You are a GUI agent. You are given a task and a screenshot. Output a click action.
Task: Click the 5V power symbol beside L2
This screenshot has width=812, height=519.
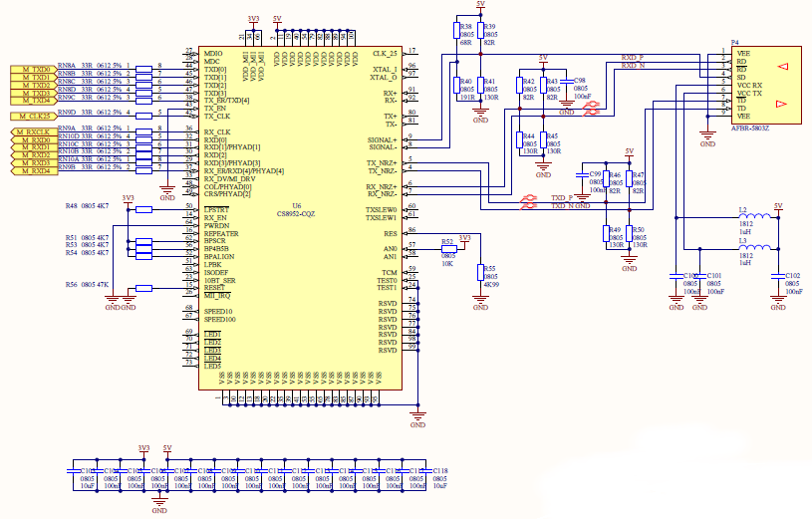(778, 208)
